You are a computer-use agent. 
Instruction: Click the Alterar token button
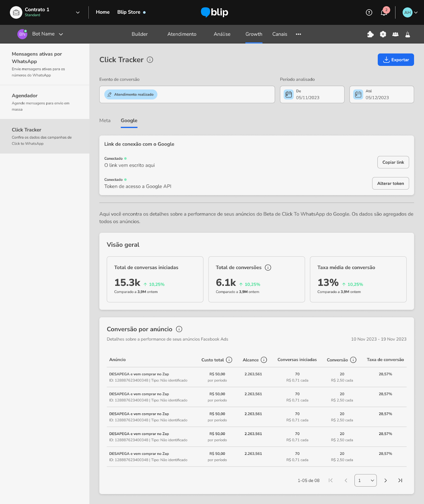(390, 183)
